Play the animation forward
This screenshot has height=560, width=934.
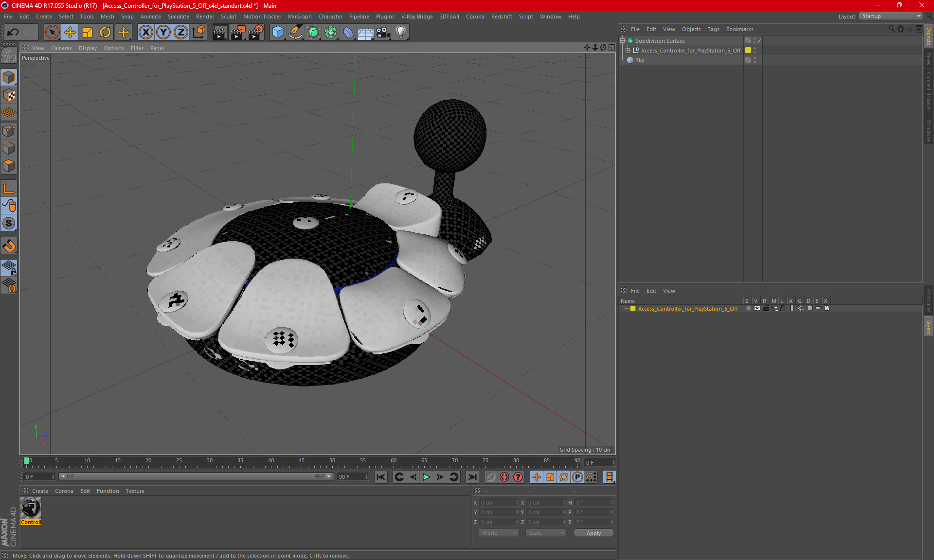426,477
